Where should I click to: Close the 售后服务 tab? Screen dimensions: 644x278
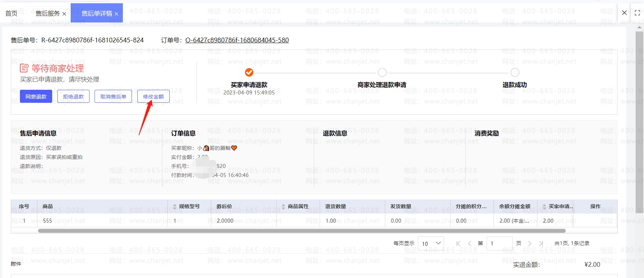(x=64, y=14)
